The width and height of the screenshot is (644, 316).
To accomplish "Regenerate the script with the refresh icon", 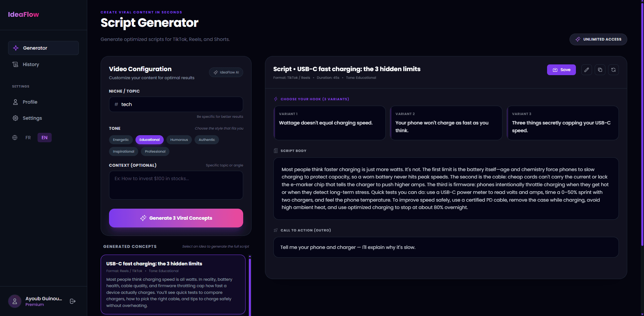I will (x=613, y=70).
